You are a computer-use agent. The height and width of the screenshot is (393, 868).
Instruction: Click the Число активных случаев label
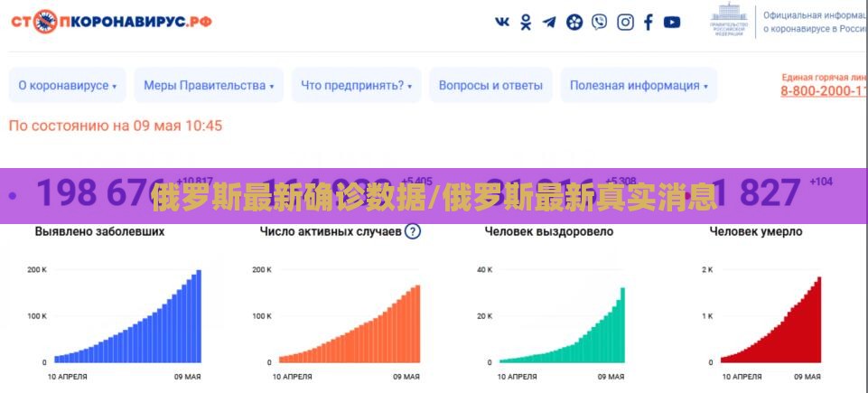click(331, 231)
